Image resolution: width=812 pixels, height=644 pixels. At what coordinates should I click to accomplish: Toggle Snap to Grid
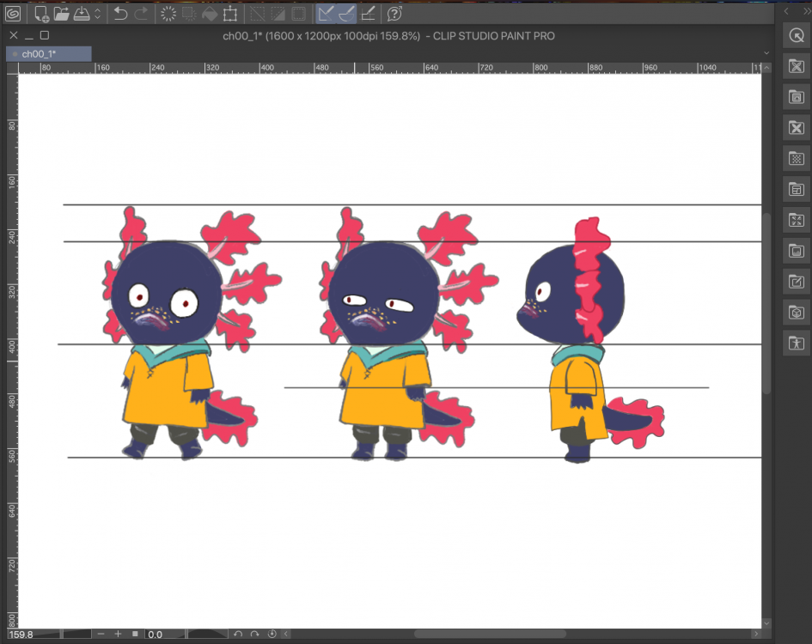point(368,13)
